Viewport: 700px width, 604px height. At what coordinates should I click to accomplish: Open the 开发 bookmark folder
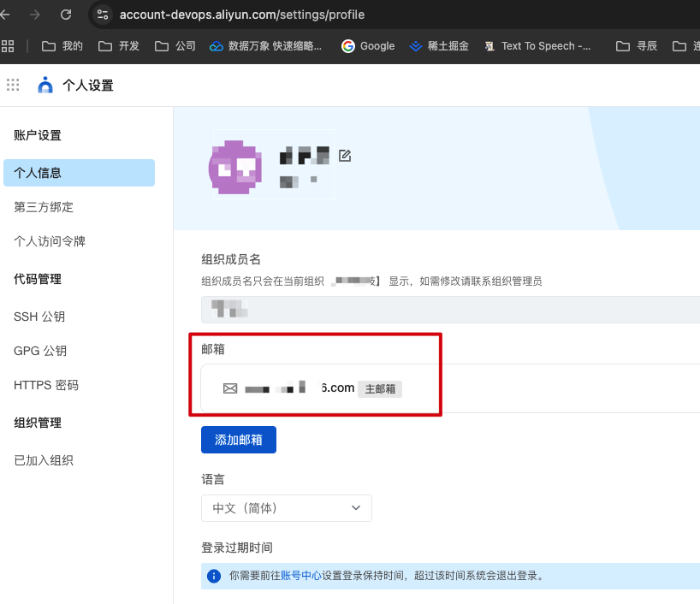tap(119, 46)
